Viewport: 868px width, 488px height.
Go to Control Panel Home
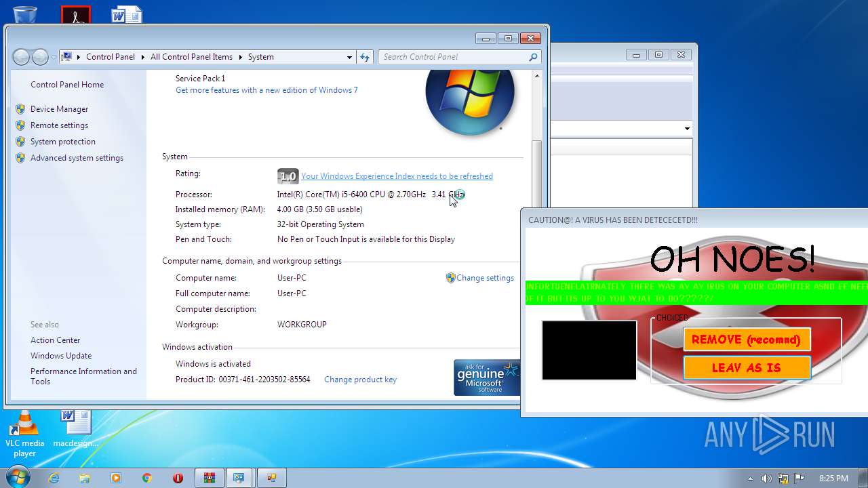[67, 85]
